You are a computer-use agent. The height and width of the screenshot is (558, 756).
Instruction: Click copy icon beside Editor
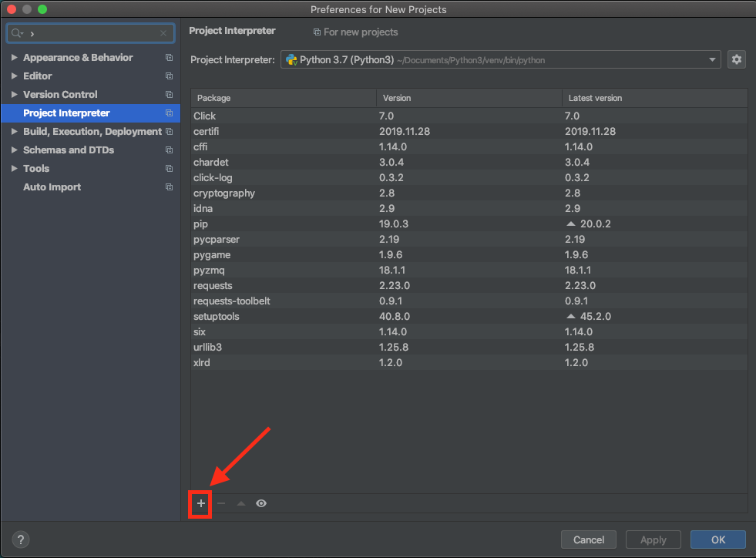point(169,76)
